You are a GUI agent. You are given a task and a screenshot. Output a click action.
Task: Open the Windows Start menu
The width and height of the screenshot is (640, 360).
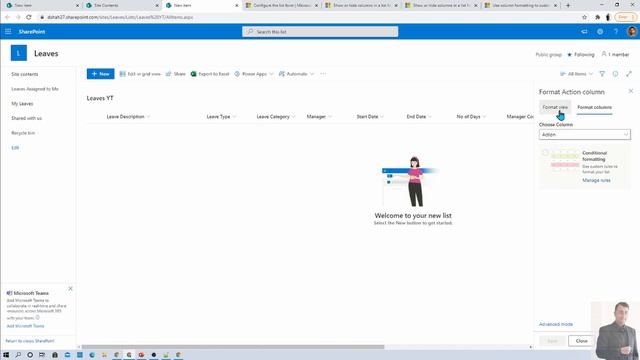[x=6, y=355]
